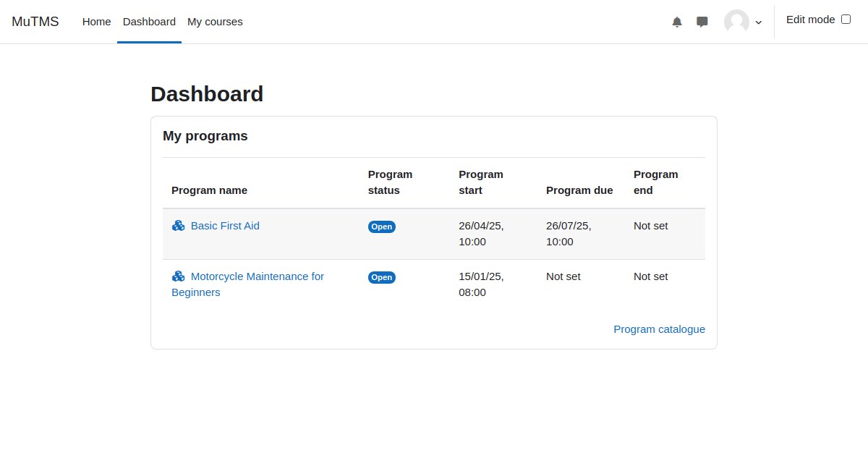Click the Open badge for Basic First Aid

pyautogui.click(x=382, y=227)
